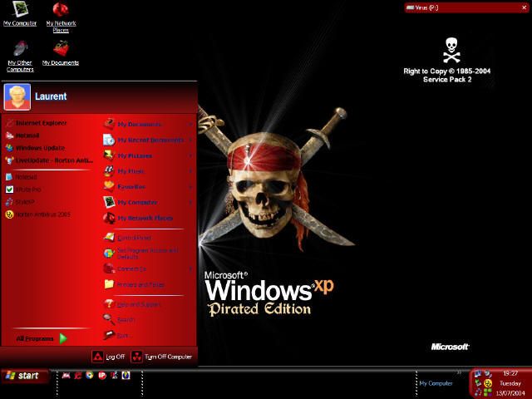Open Set Program Access and Defaults
The height and width of the screenshot is (399, 532).
[140, 254]
